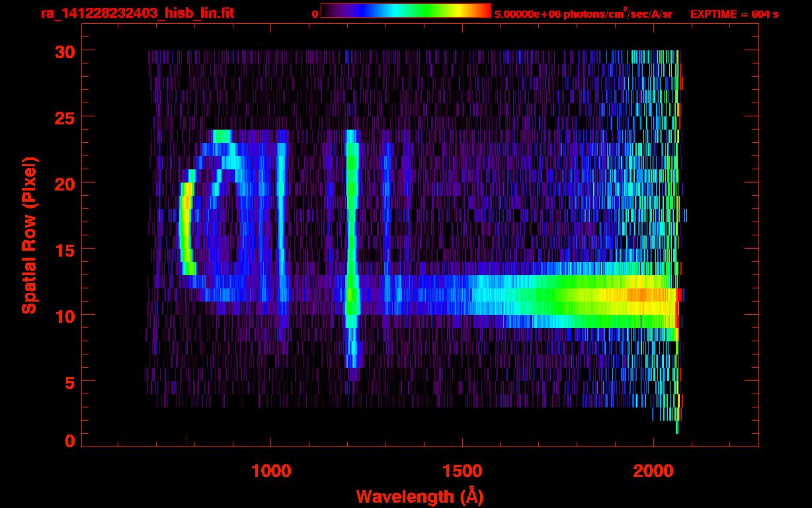Click the 15 spatial row tick label
The image size is (812, 508).
pos(66,249)
